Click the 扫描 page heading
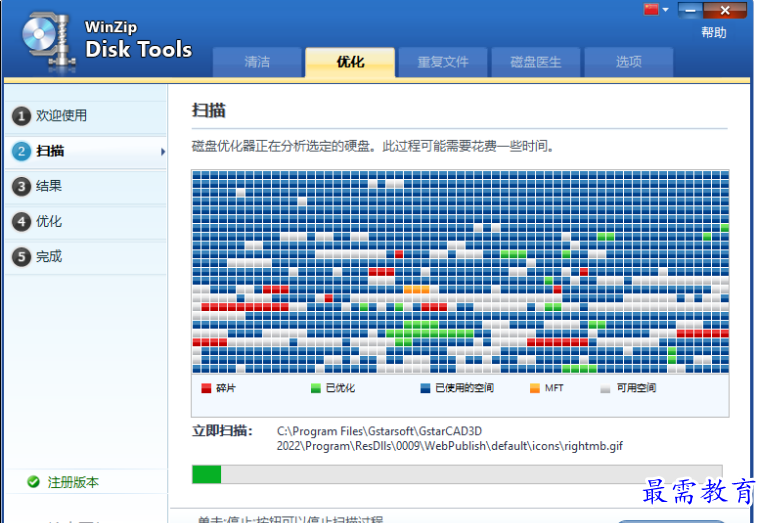Viewport: 764px width, 523px height. 209,111
